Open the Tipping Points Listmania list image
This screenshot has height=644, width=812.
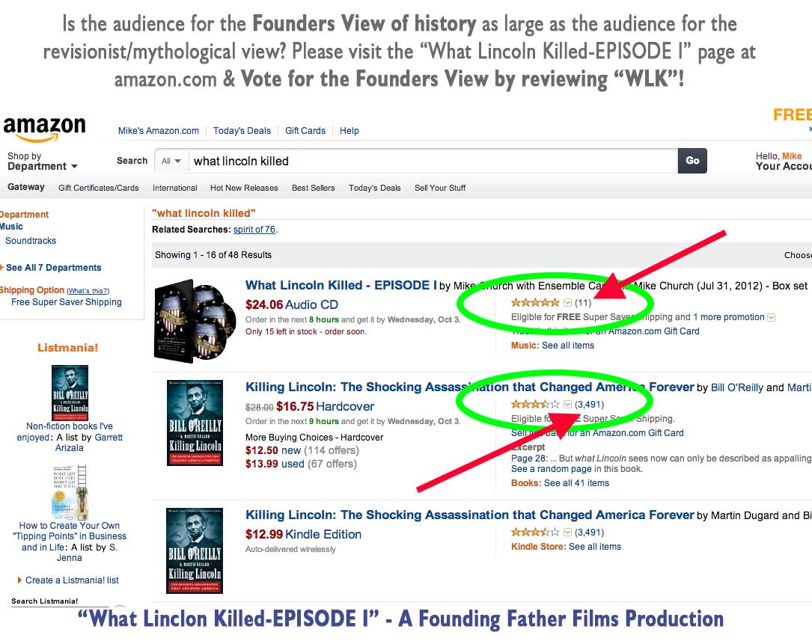pyautogui.click(x=70, y=492)
